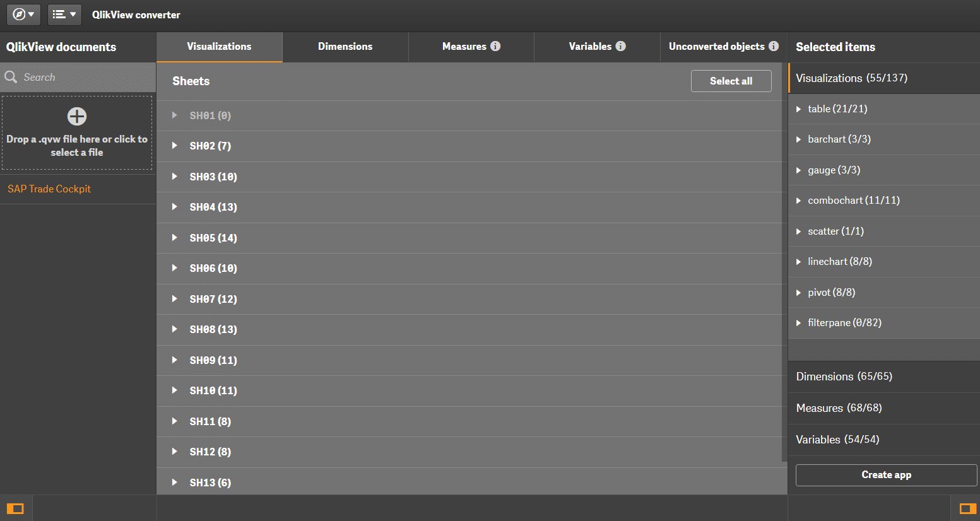
Task: Toggle the right panel with the bottom-right orange icon
Action: point(968,508)
